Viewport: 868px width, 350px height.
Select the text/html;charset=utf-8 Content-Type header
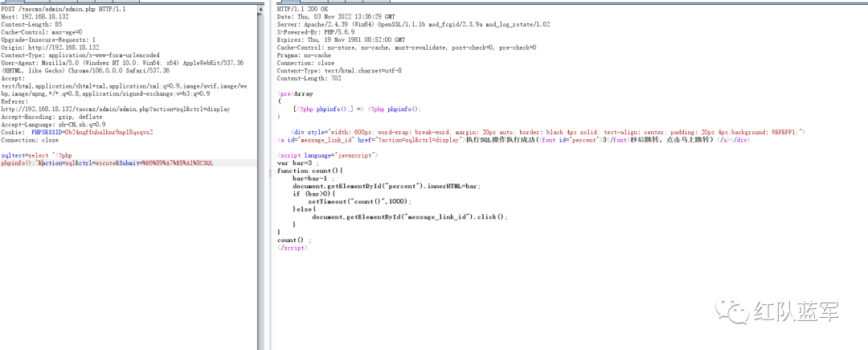pyautogui.click(x=339, y=71)
